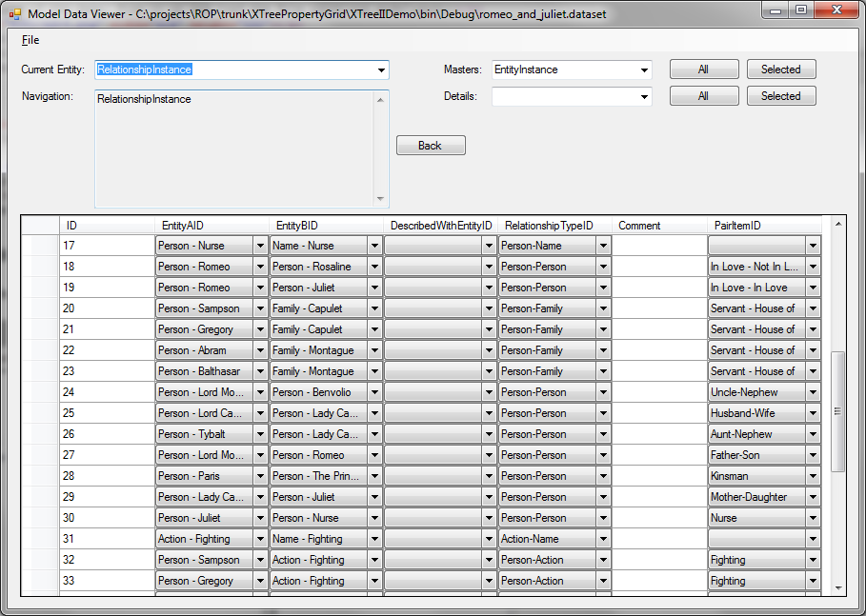Click the Back button
The image size is (866, 616).
(x=431, y=145)
